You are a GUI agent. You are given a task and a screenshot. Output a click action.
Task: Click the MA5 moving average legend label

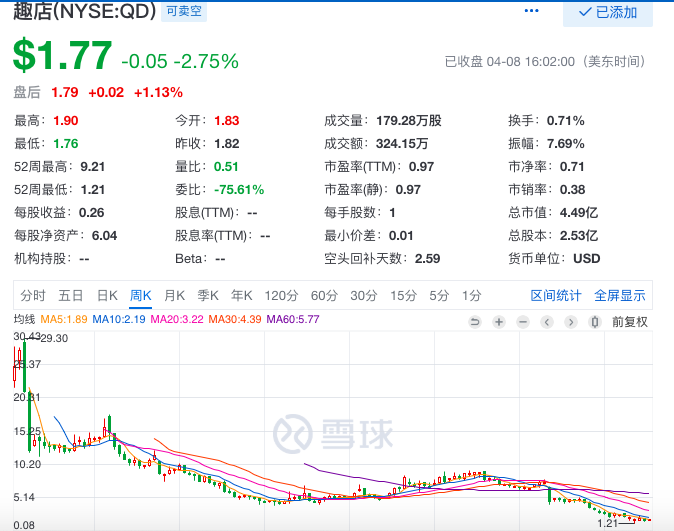click(x=64, y=320)
